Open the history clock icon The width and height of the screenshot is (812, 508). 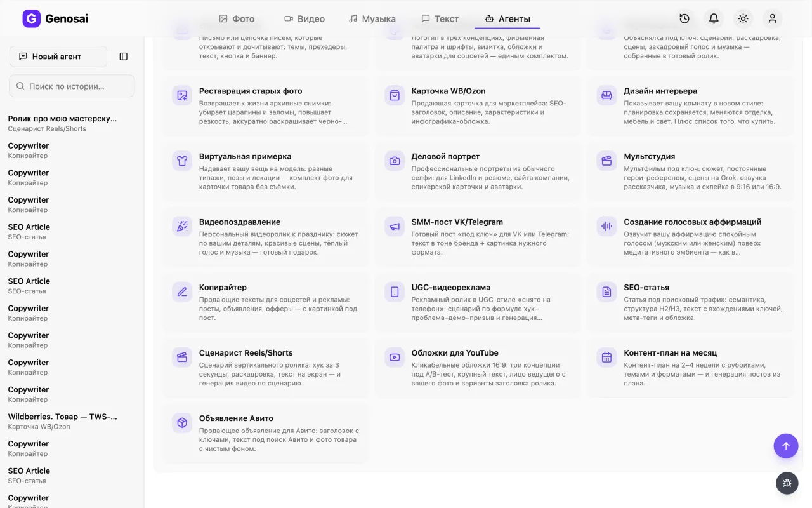684,19
